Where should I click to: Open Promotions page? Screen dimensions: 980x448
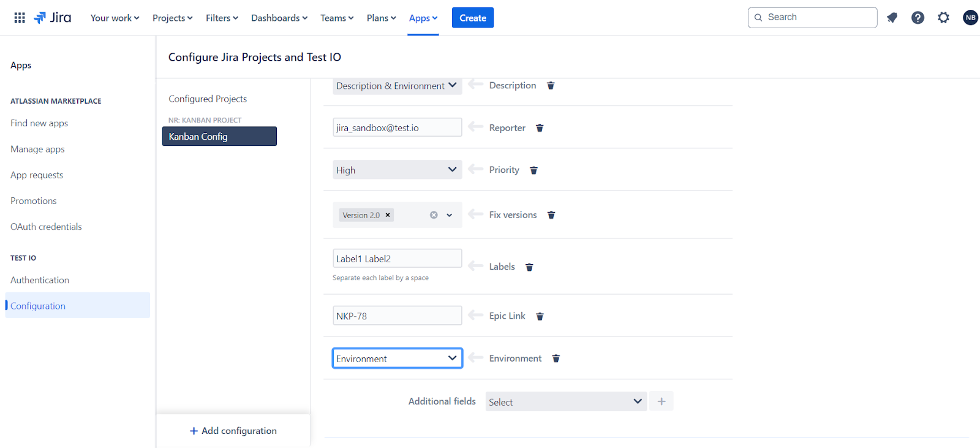(x=34, y=200)
